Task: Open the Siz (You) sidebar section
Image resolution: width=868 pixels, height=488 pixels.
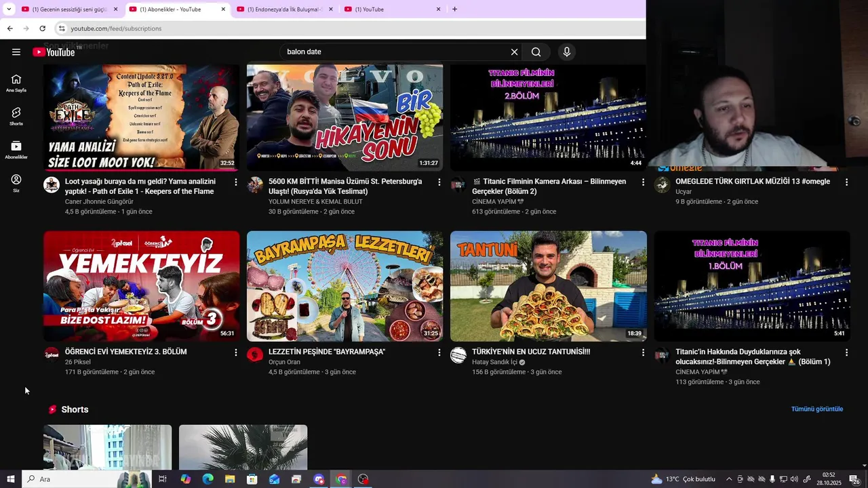Action: (x=16, y=184)
